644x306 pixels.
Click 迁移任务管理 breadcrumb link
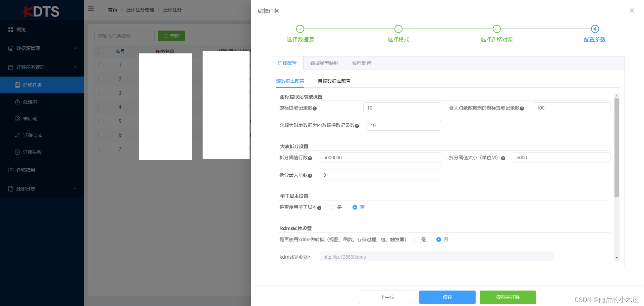pos(140,10)
